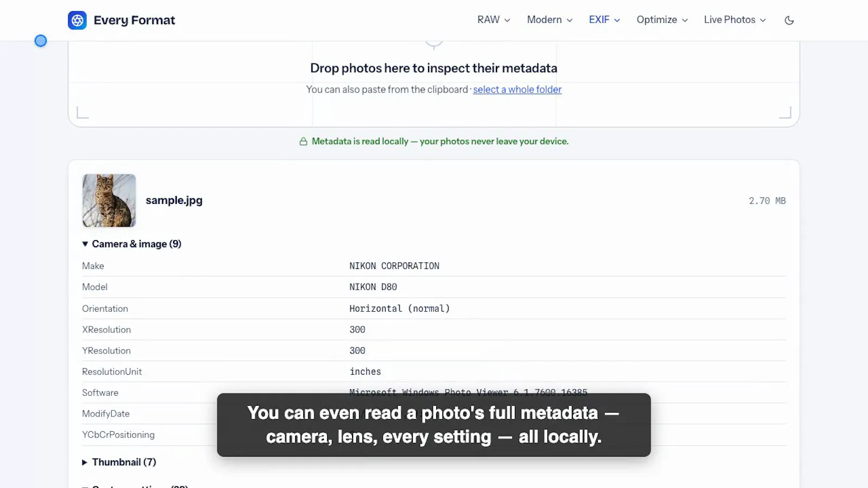The height and width of the screenshot is (488, 868).
Task: Click the Every Format aperture logo icon
Action: click(77, 20)
